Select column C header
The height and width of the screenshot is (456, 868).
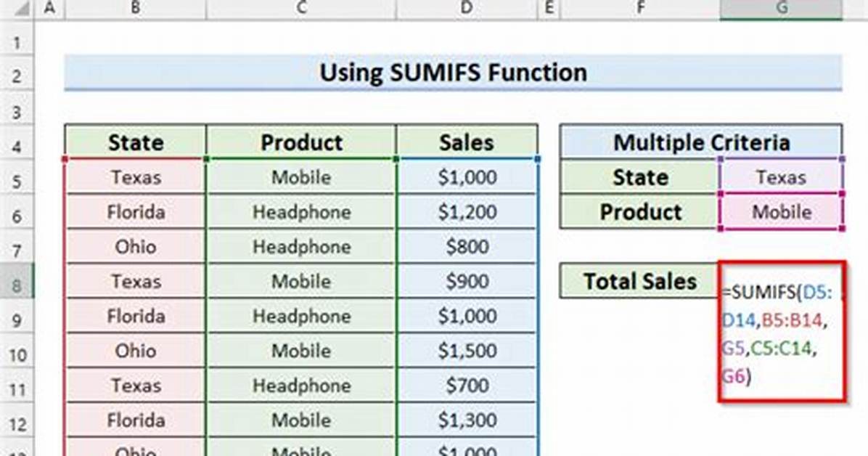pyautogui.click(x=301, y=8)
